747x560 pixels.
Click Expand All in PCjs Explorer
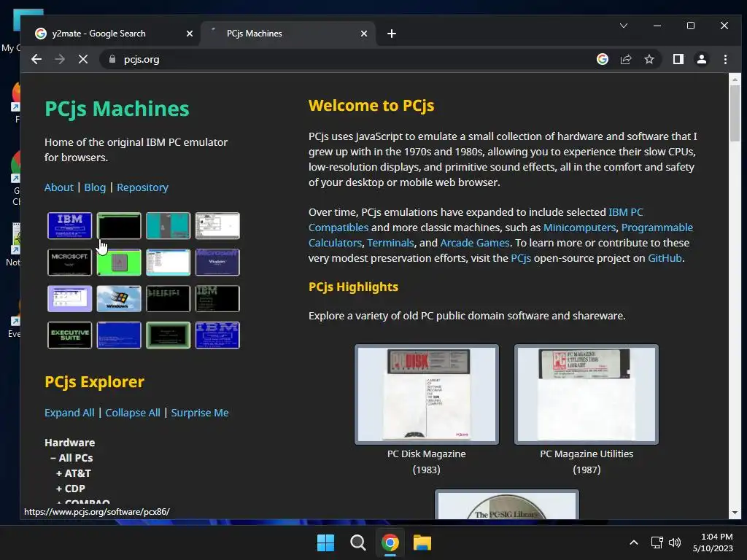coord(69,413)
